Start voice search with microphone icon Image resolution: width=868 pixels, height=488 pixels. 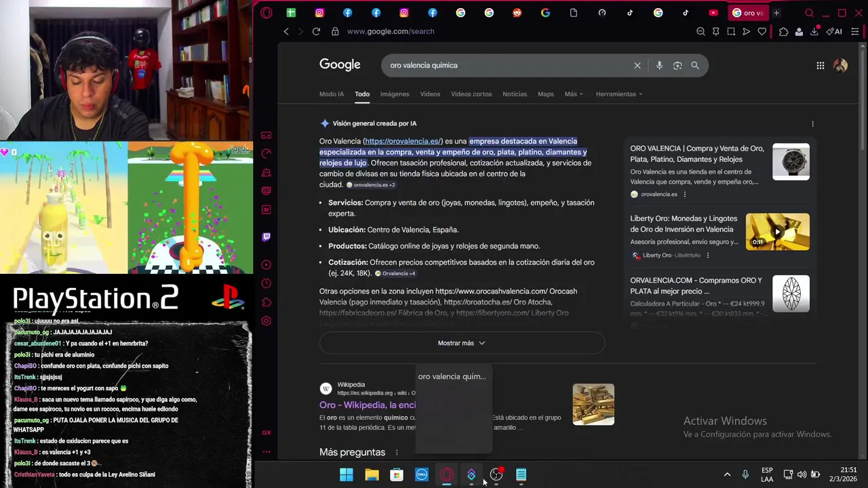[659, 65]
